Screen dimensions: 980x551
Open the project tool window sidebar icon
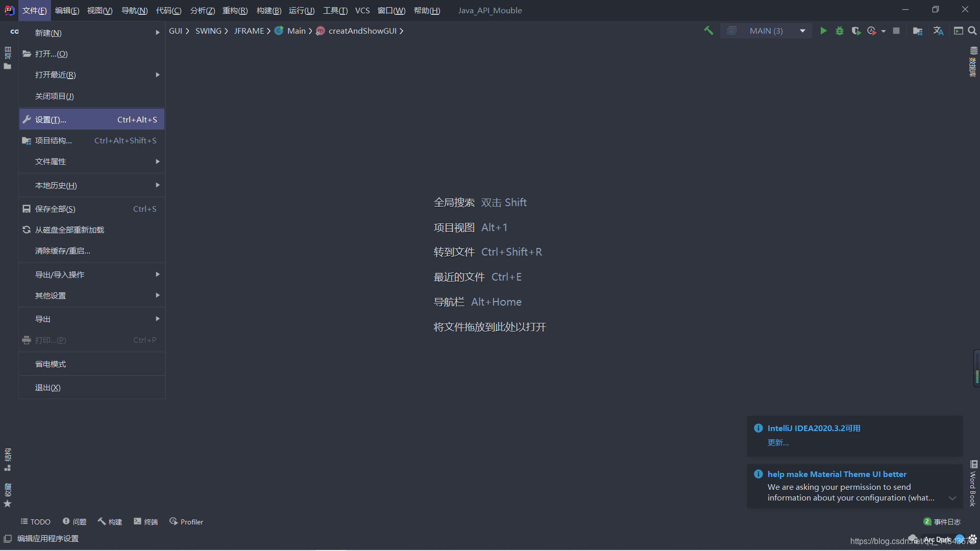point(8,58)
